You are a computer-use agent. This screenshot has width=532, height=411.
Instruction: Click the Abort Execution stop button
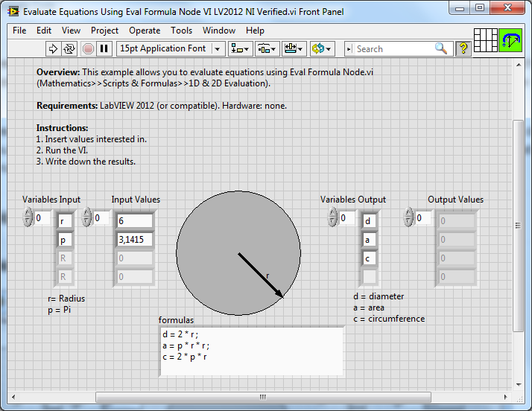88,49
